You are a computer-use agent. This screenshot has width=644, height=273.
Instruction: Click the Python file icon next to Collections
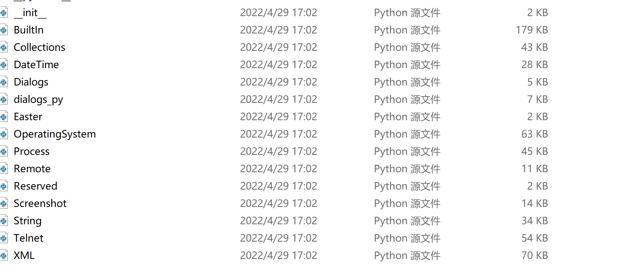pyautogui.click(x=4, y=47)
